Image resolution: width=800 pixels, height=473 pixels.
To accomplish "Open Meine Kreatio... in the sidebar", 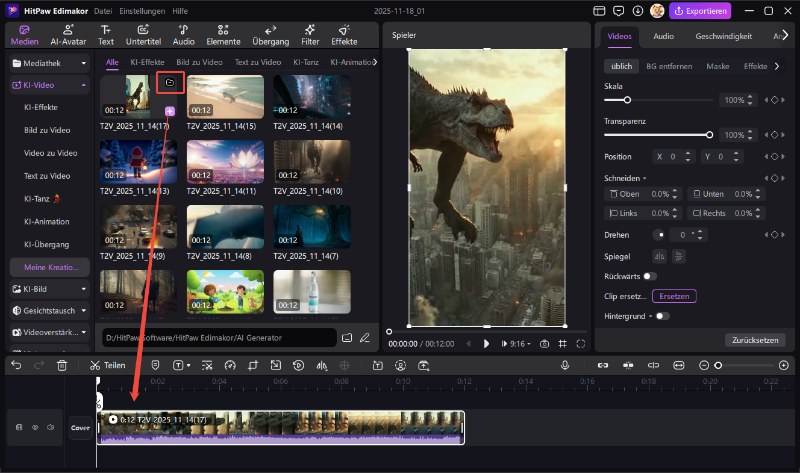I will [x=49, y=267].
